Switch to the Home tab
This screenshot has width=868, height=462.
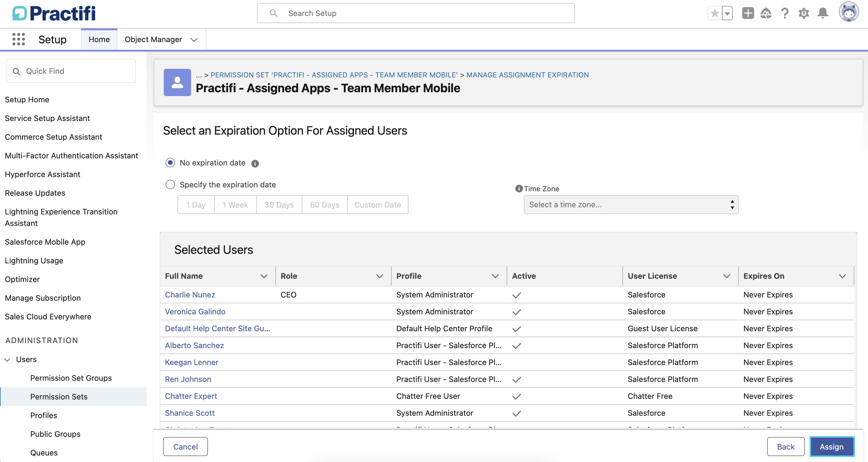point(99,39)
